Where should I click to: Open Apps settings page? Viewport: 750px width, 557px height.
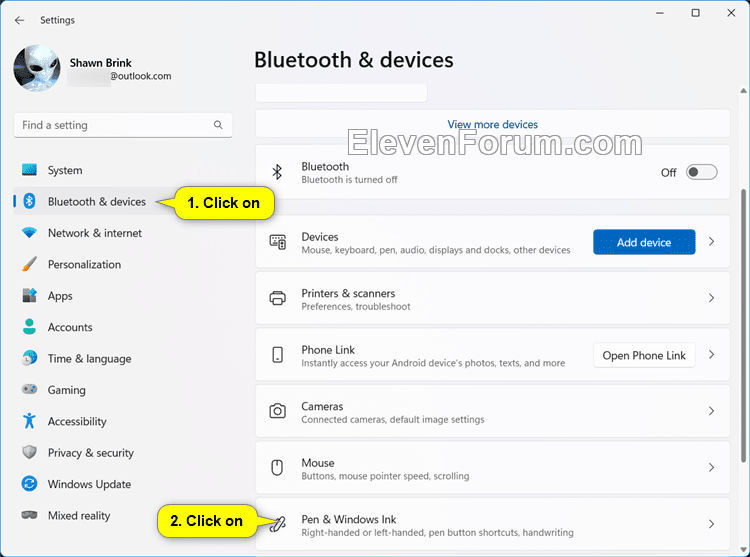(60, 296)
